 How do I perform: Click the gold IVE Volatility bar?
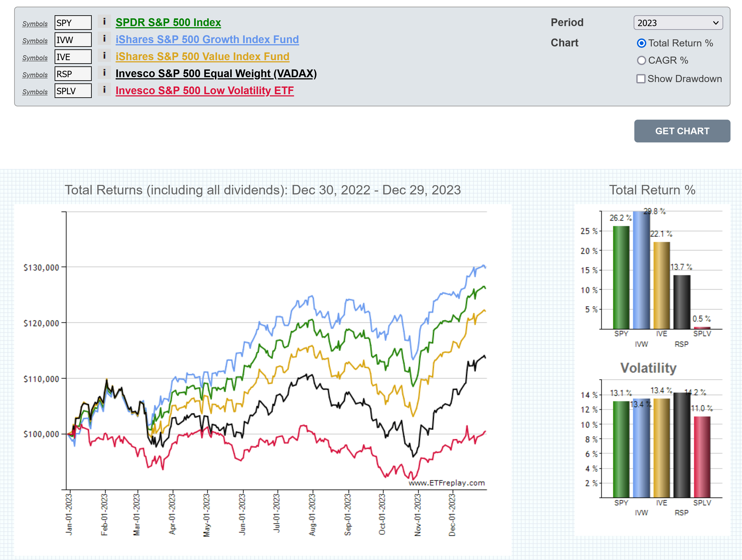point(662,448)
